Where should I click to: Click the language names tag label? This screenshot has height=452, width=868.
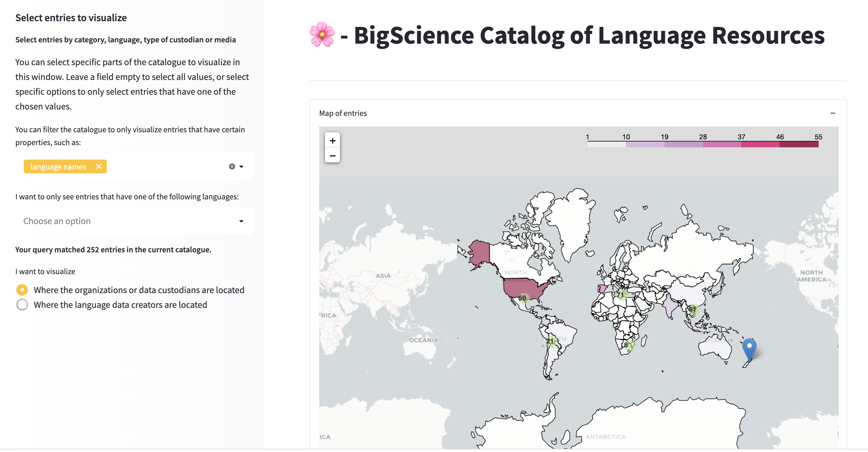click(58, 167)
